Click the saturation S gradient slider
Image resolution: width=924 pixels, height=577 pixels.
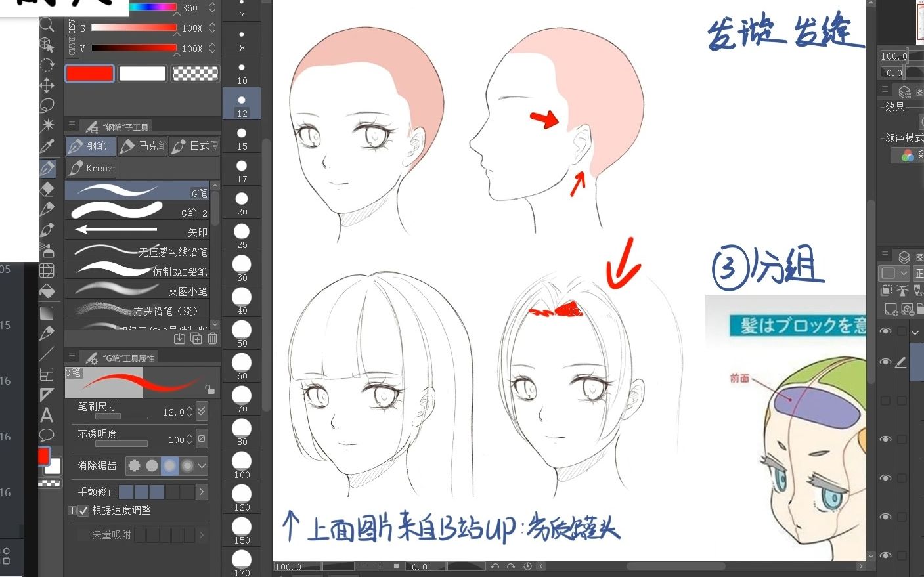[x=134, y=28]
